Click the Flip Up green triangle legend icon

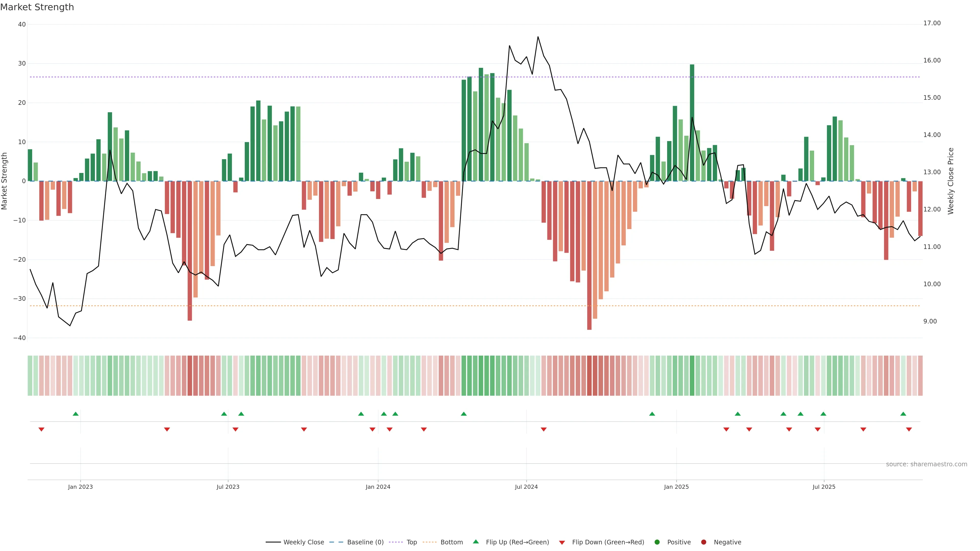pos(475,542)
